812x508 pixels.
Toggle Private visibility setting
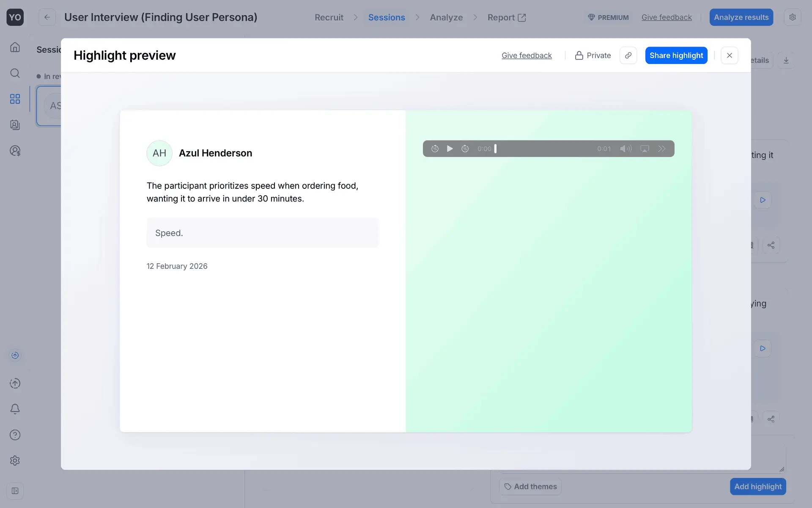[x=593, y=55]
